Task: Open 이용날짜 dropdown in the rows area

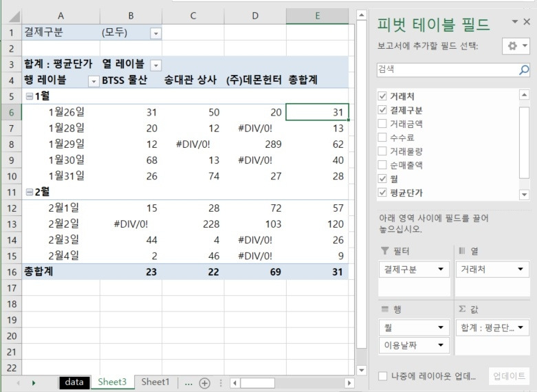Action: click(x=441, y=345)
